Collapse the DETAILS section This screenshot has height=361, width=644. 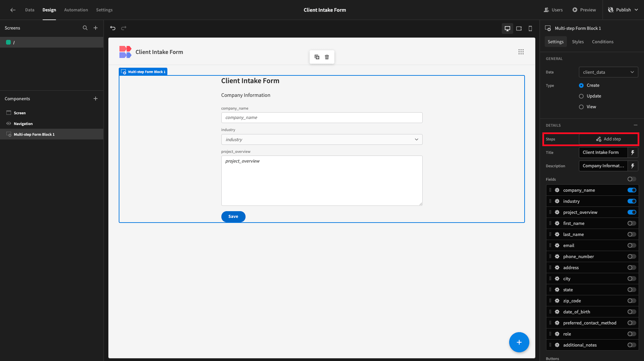[636, 125]
